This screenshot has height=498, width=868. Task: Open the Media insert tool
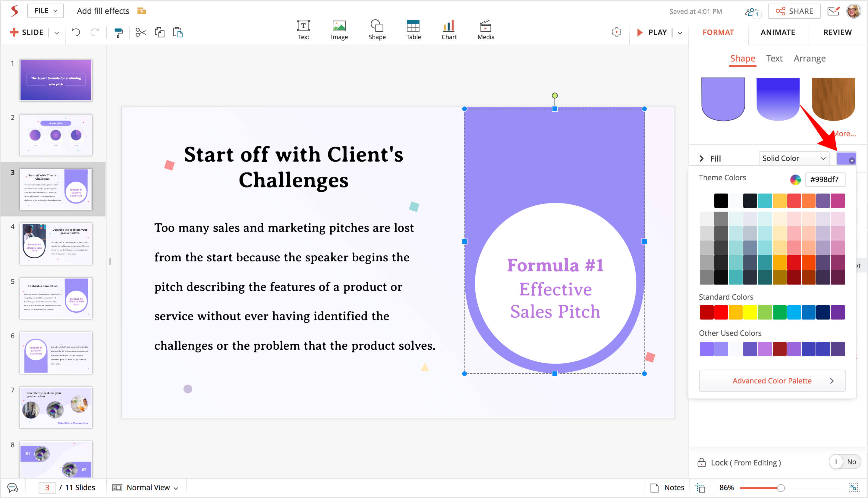click(x=486, y=30)
